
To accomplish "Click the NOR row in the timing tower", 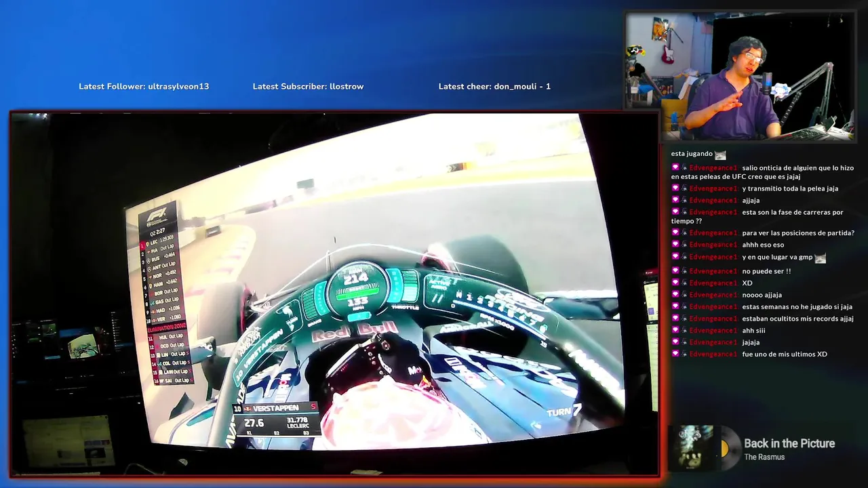I will tap(162, 275).
